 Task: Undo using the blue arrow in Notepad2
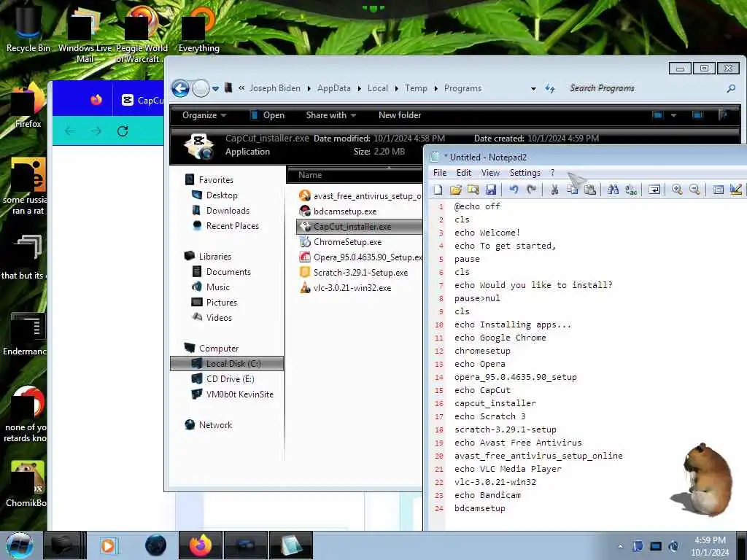tap(514, 190)
